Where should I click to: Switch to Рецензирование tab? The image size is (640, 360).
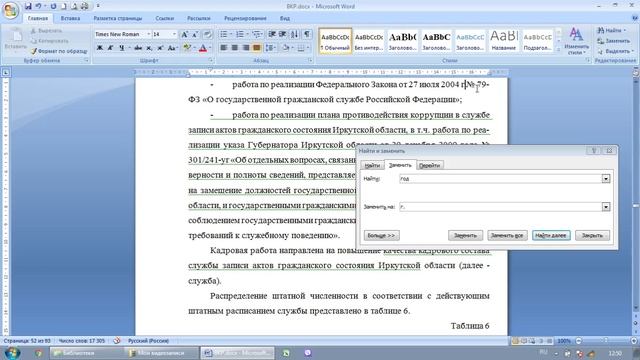(245, 18)
